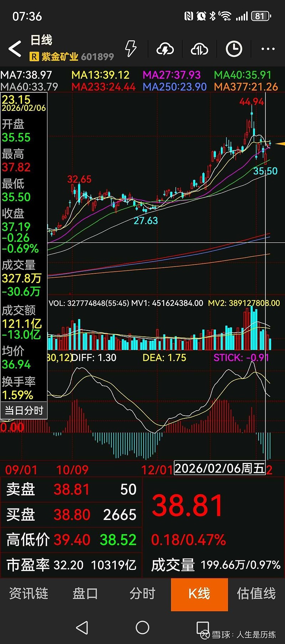Tap the 09/01 date axis label
The width and height of the screenshot is (285, 644).
tap(21, 470)
